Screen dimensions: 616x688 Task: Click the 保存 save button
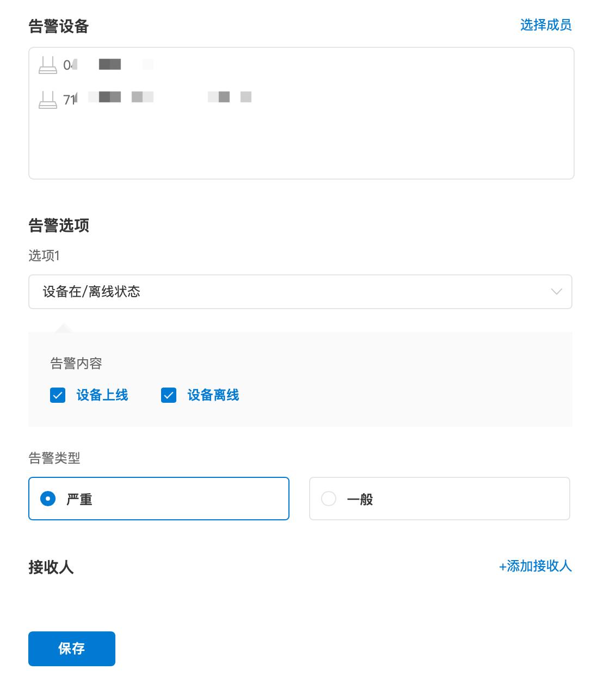pos(71,648)
